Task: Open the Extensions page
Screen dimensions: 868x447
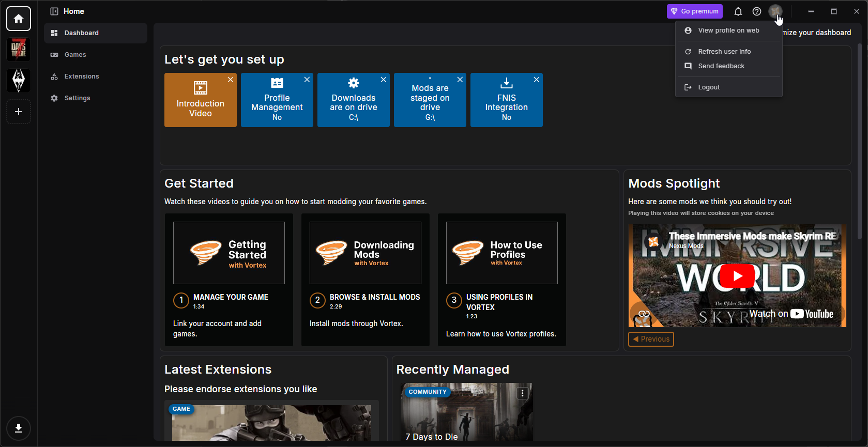Action: [x=96, y=76]
